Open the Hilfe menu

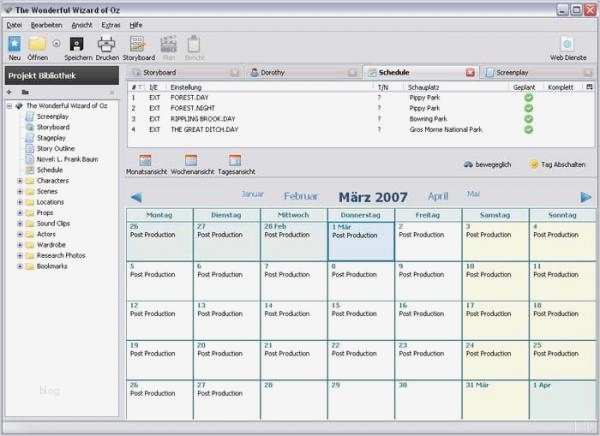[136, 25]
